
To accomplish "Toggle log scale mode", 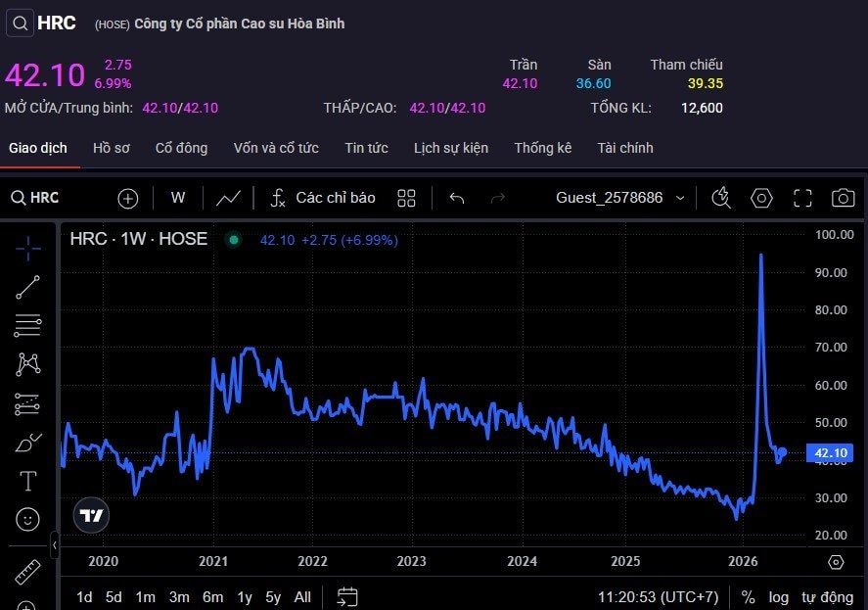I will 778,596.
